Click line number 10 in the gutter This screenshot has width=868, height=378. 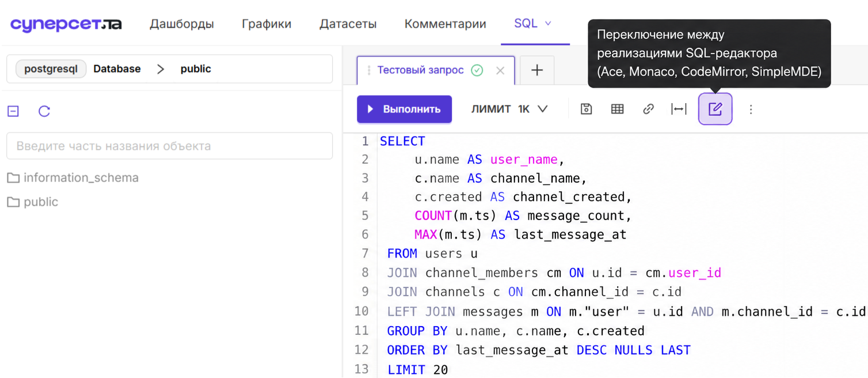(x=361, y=311)
